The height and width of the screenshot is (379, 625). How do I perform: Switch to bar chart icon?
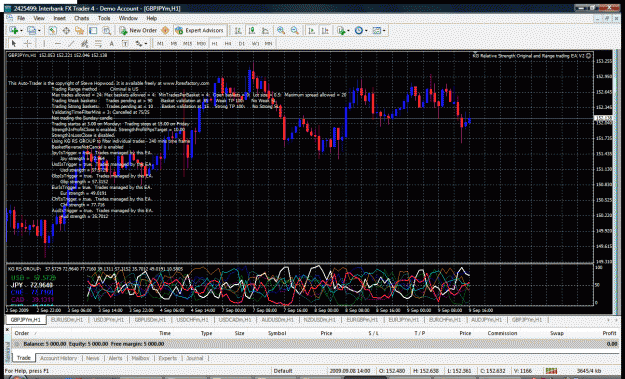pyautogui.click(x=238, y=31)
